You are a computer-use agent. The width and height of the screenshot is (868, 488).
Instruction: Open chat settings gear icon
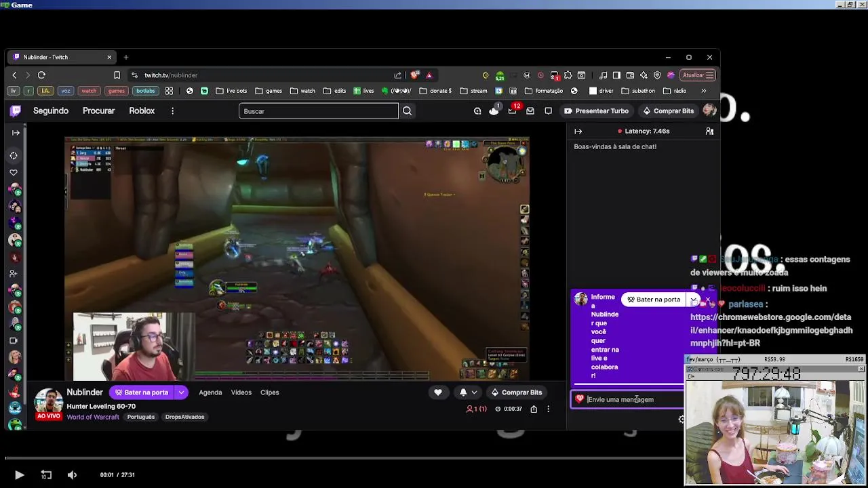click(682, 419)
